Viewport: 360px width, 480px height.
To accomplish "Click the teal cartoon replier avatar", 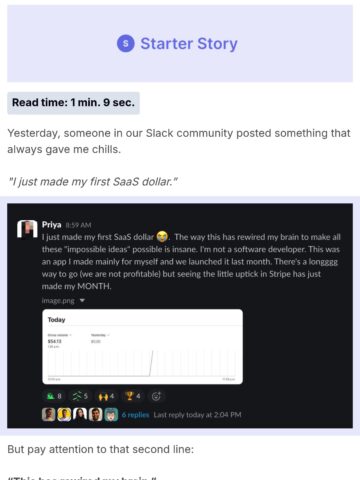I will (x=111, y=414).
